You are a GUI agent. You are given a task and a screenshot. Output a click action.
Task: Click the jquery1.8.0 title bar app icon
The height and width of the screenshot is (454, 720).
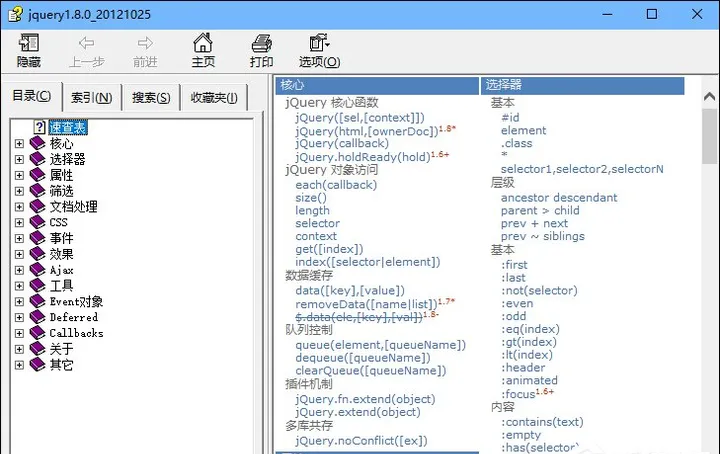click(15, 14)
